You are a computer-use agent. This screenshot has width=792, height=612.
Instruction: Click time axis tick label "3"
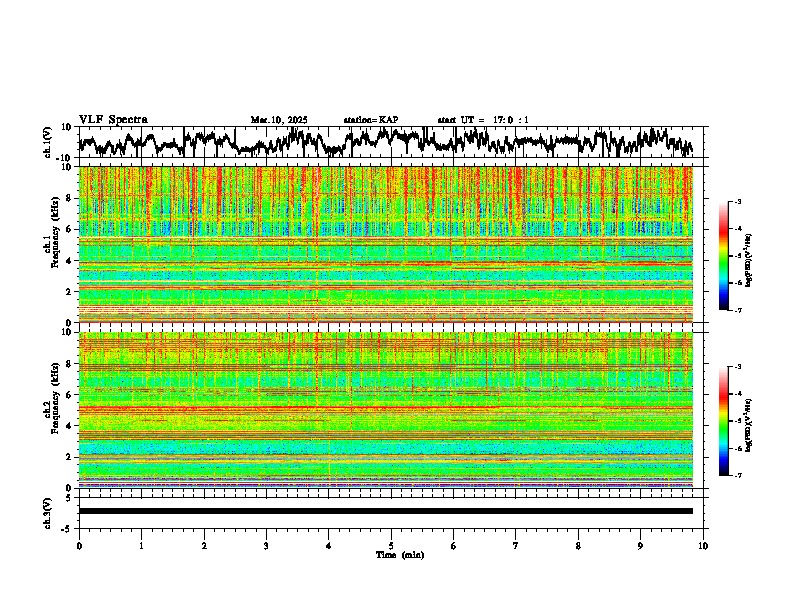tap(266, 546)
